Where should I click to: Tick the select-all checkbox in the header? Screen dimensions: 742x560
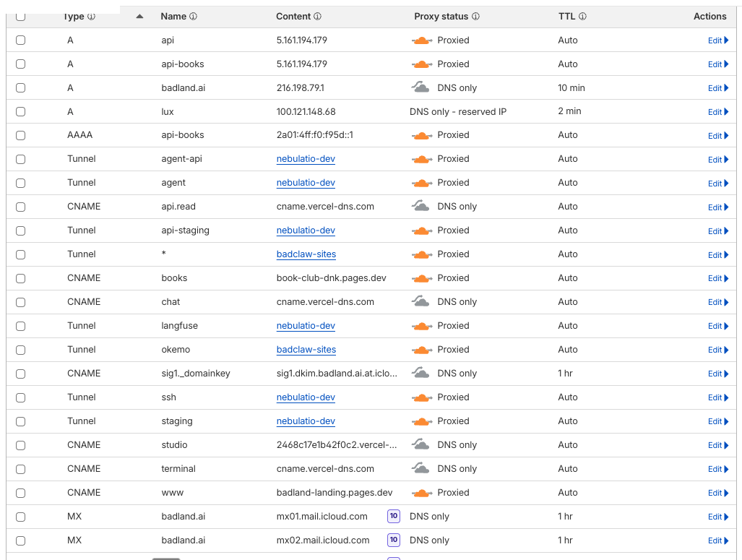(20, 16)
